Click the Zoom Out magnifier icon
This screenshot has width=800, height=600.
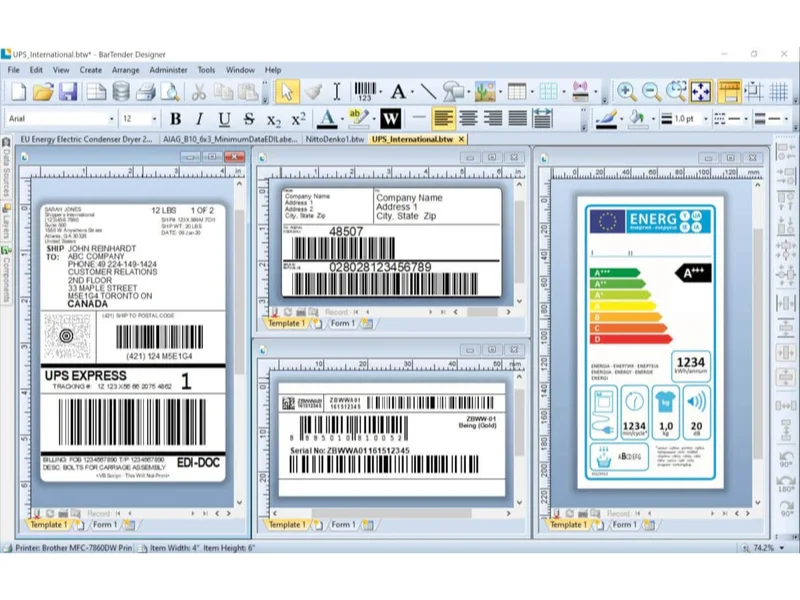pos(651,92)
